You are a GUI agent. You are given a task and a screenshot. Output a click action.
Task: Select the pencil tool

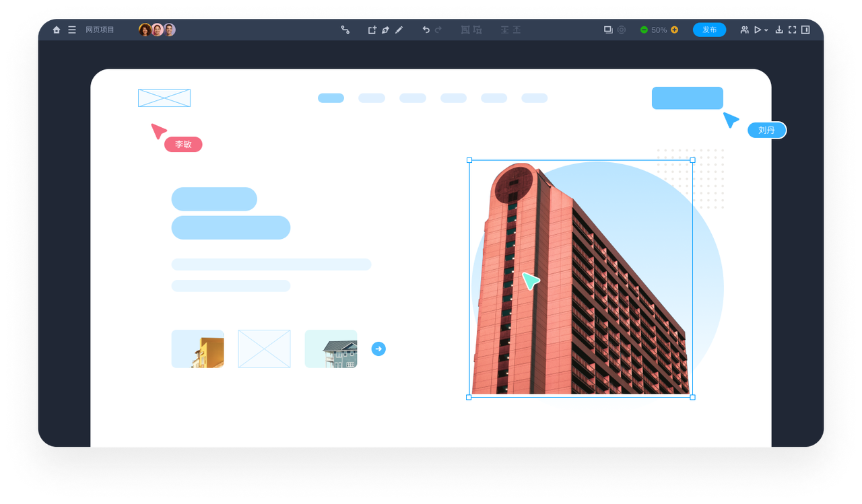[x=399, y=30]
